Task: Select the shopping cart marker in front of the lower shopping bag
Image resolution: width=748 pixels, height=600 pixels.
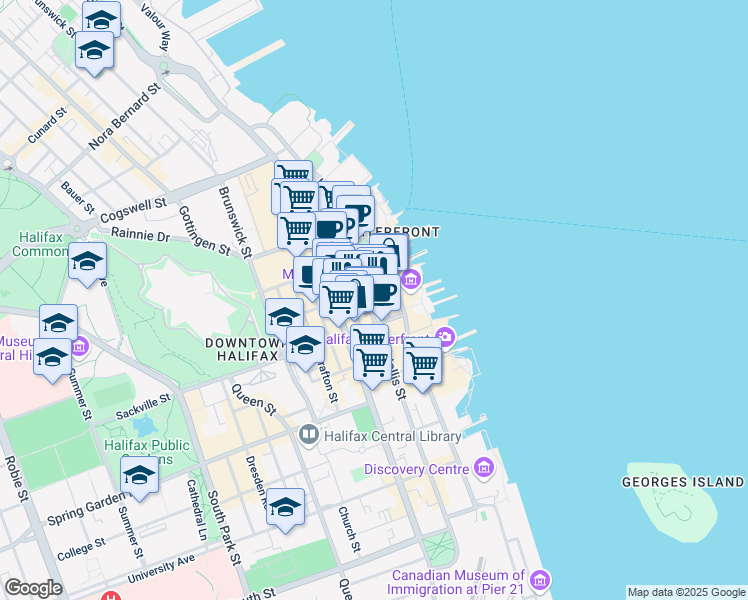Action: click(338, 300)
